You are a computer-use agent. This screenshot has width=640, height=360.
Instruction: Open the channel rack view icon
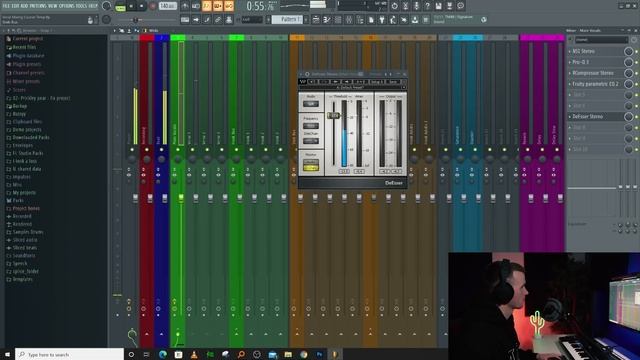(338, 20)
